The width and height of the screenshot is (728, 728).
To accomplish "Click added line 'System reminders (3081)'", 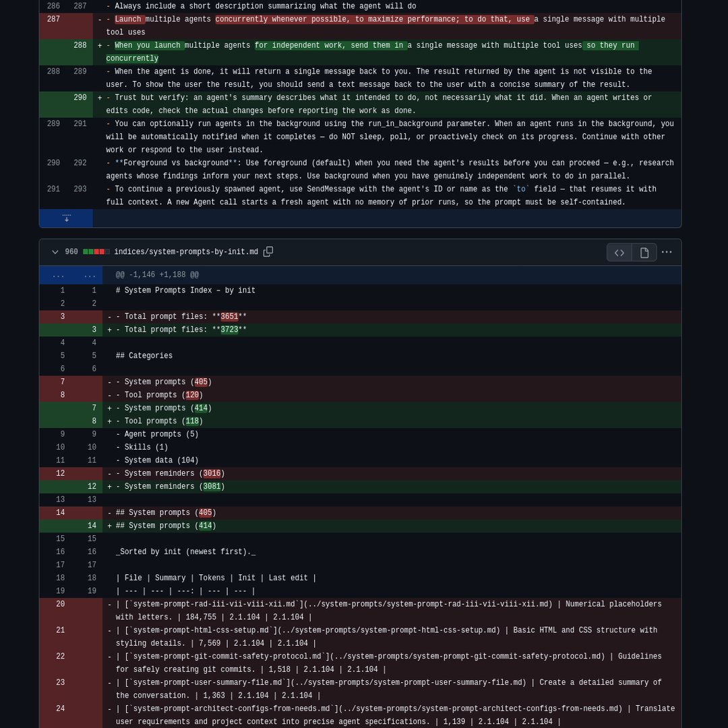I will click(x=360, y=487).
